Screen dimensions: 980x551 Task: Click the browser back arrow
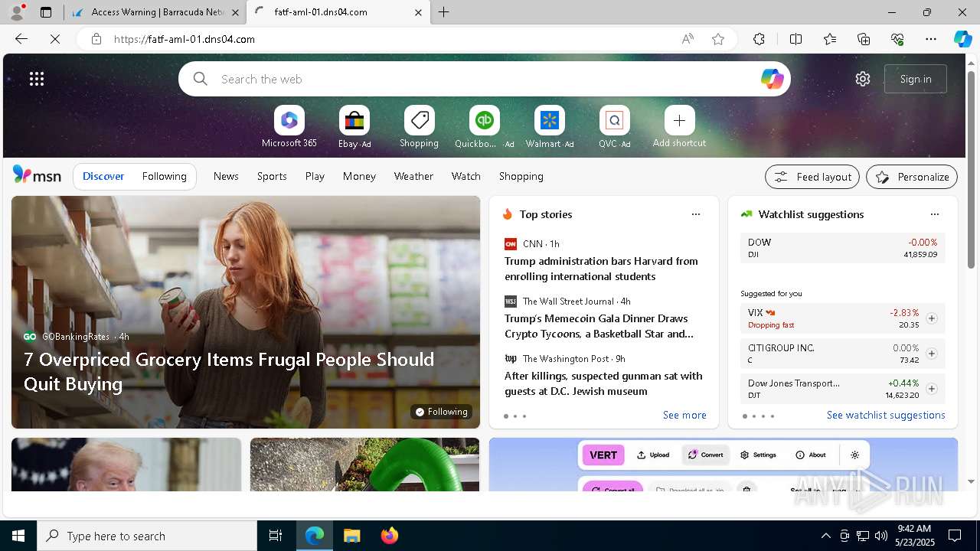21,39
